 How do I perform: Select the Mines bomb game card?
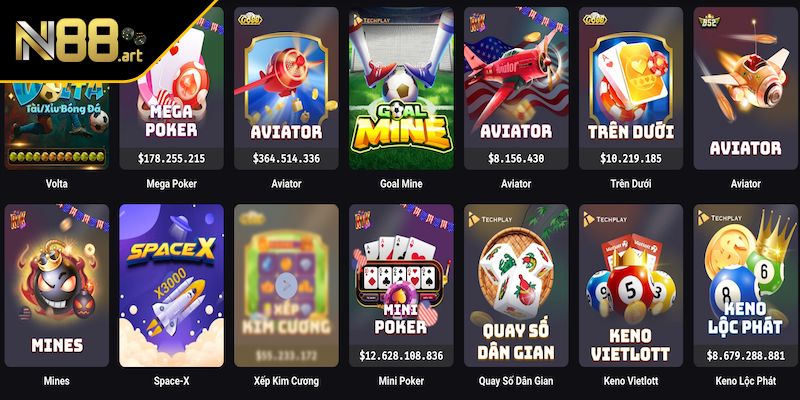pyautogui.click(x=57, y=286)
